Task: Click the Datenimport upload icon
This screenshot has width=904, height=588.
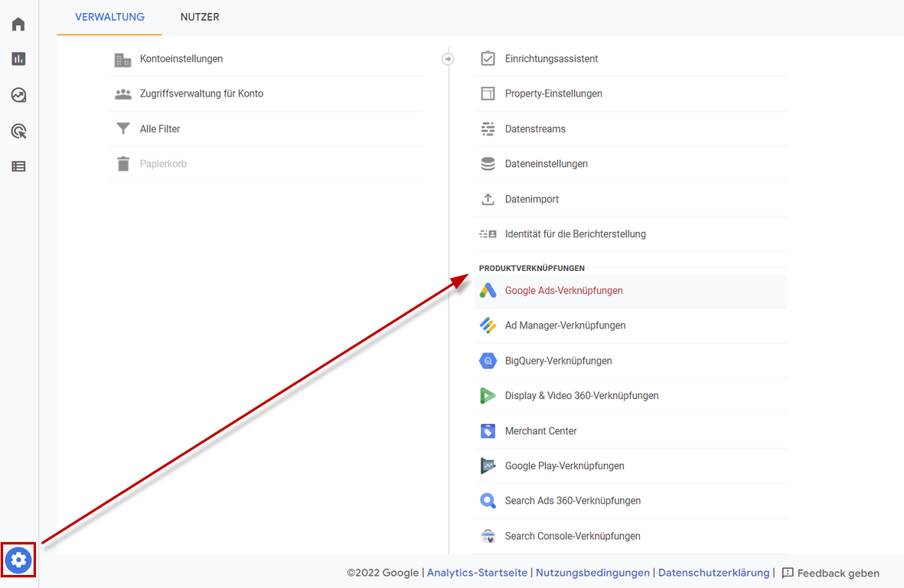Action: 488,199
